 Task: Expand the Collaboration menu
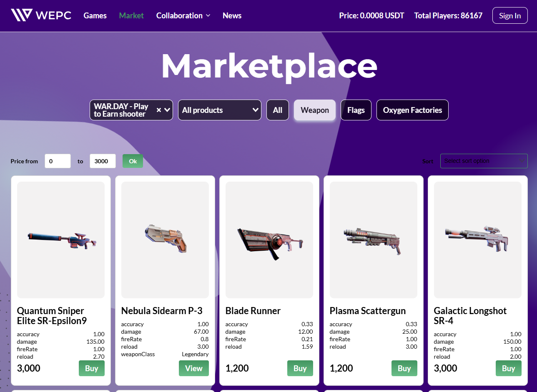pos(183,15)
